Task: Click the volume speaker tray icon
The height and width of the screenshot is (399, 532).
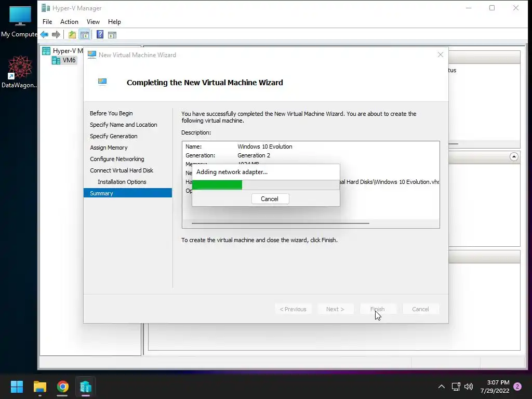Action: pyautogui.click(x=469, y=387)
